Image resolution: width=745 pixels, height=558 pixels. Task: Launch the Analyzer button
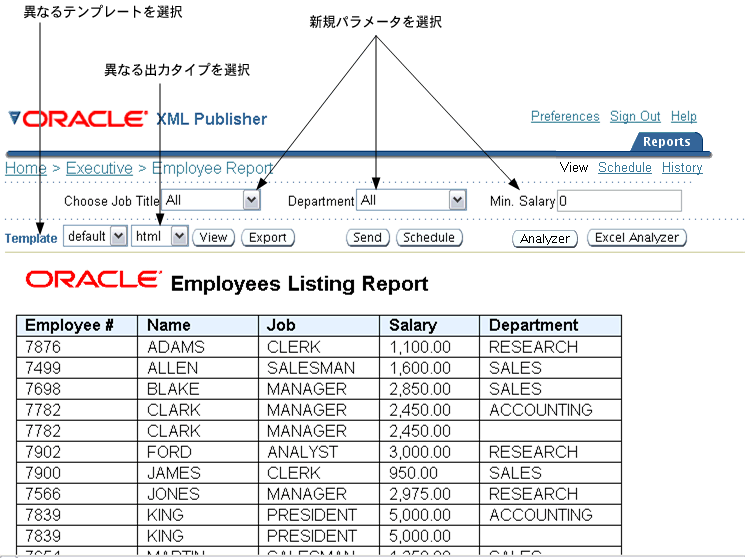tap(544, 238)
